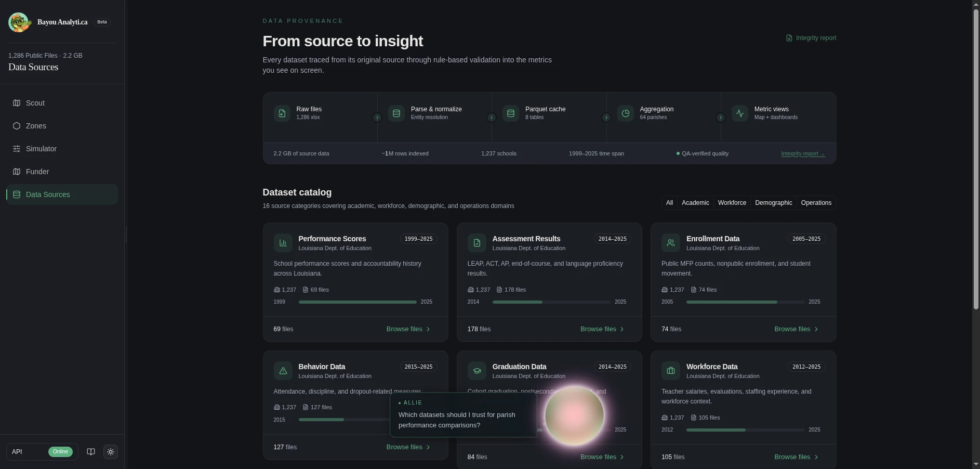This screenshot has width=980, height=469.
Task: Click the Metric views activity icon
Action: [x=740, y=113]
